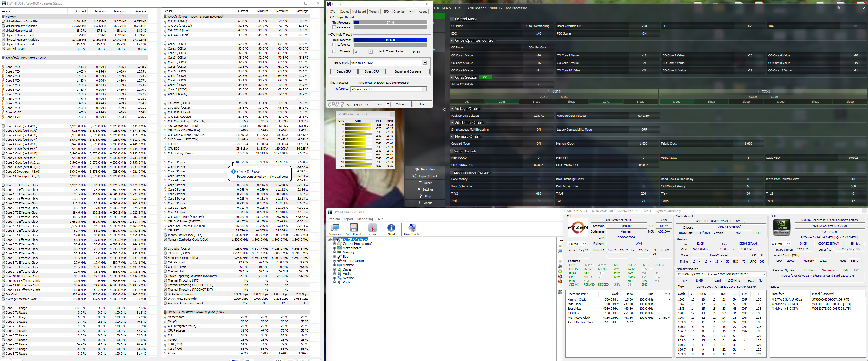Select the Core 0 VID sensor row
This screenshot has height=361, width=868.
click(x=74, y=67)
